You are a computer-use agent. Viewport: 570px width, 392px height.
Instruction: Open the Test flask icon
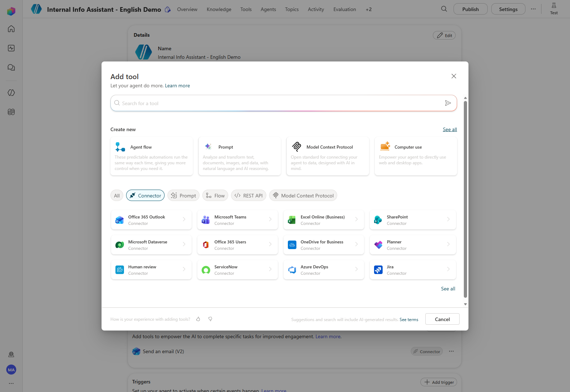click(x=554, y=9)
